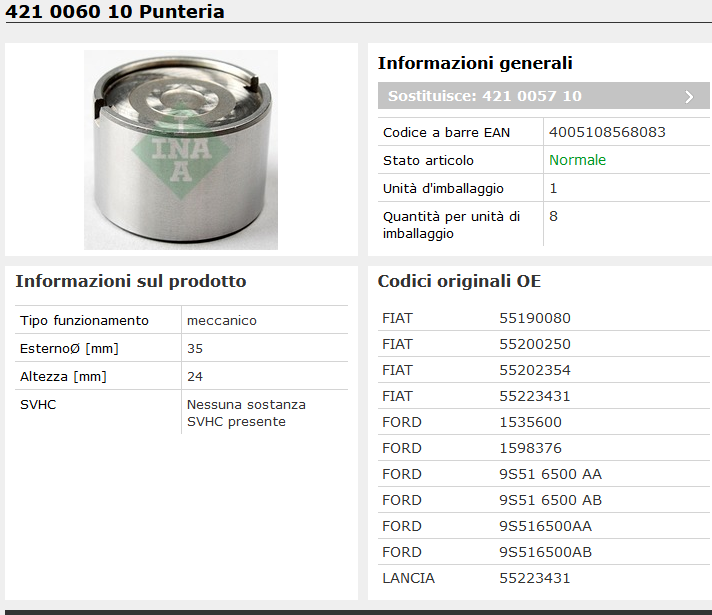Image resolution: width=712 pixels, height=615 pixels.
Task: Select FIAT OE code 55202354
Action: (x=535, y=370)
